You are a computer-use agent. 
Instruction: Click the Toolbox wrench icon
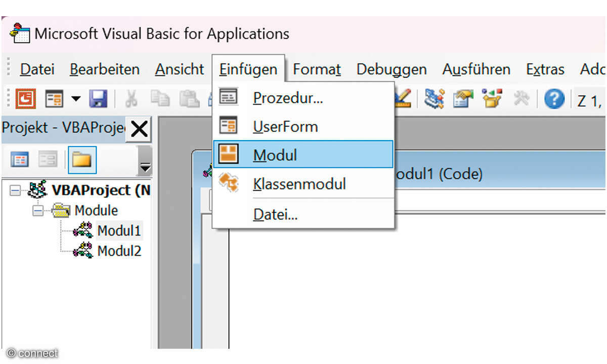(521, 98)
